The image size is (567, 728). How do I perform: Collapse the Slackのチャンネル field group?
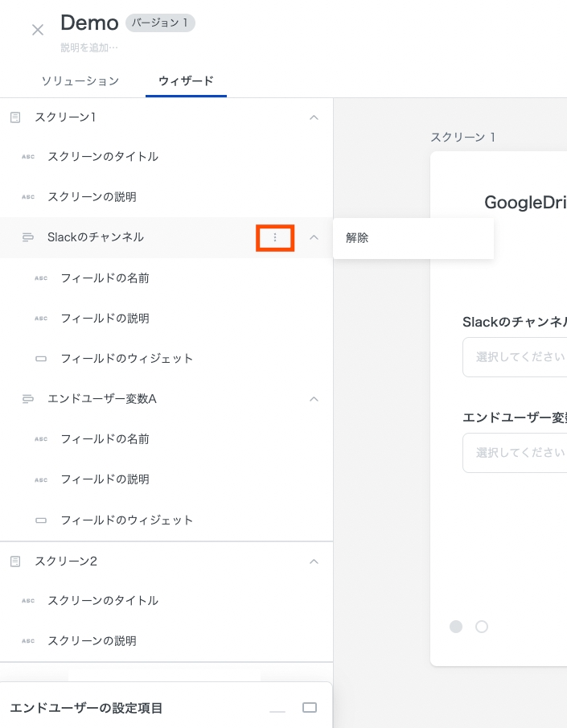coord(314,238)
